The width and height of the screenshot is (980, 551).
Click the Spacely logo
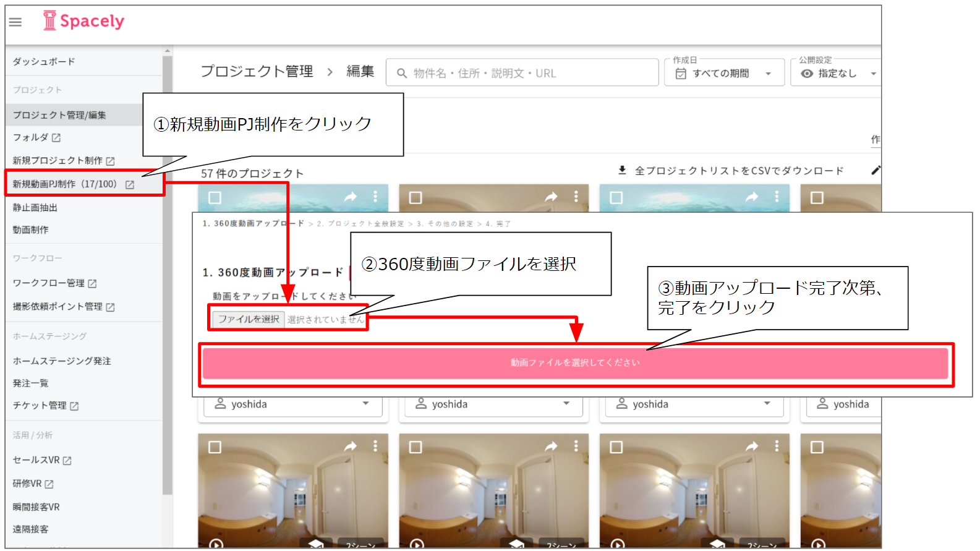tap(83, 21)
